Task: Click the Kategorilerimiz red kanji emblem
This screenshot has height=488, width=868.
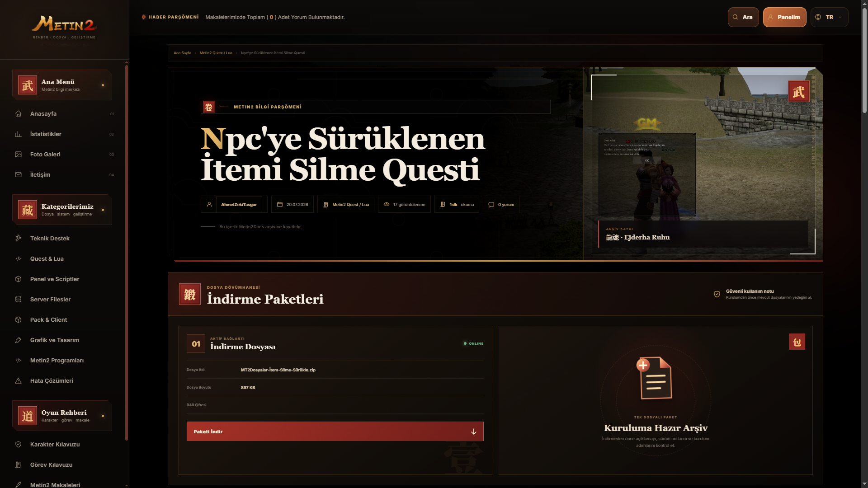Action: (x=28, y=210)
